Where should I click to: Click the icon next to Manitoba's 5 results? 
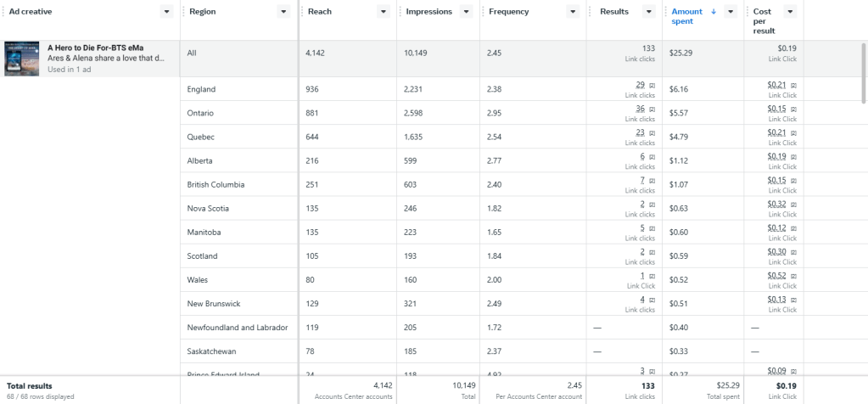click(652, 228)
